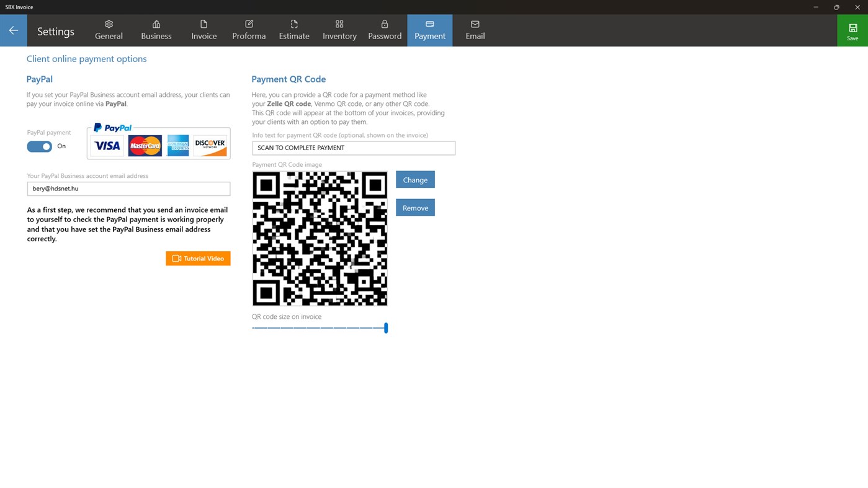
Task: Open the Email settings tab
Action: tap(475, 30)
